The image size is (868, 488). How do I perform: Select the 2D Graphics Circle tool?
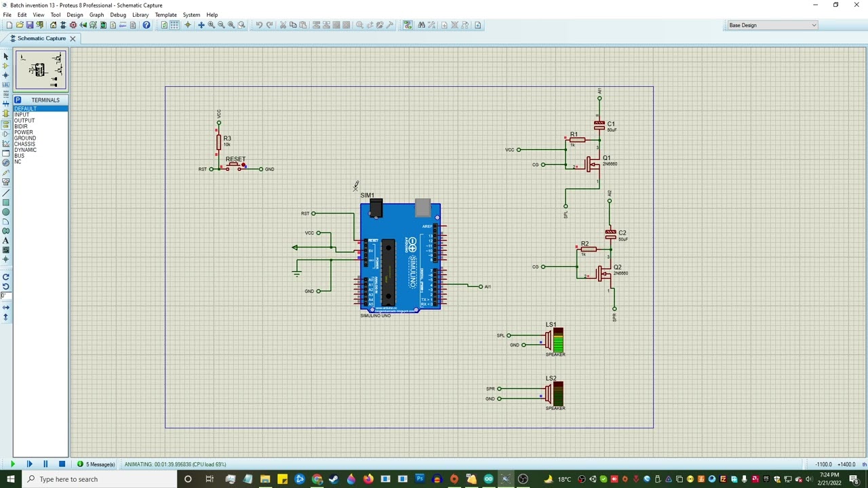point(6,212)
